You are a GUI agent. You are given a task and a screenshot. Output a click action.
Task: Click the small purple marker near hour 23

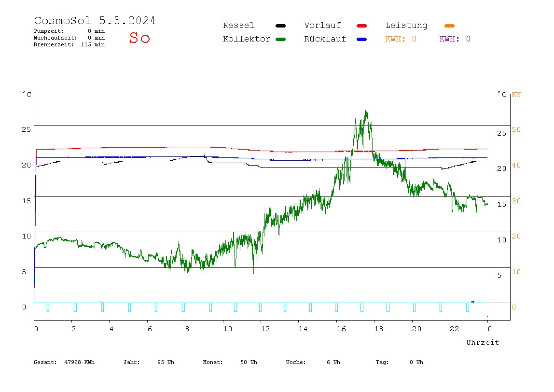coord(473,302)
